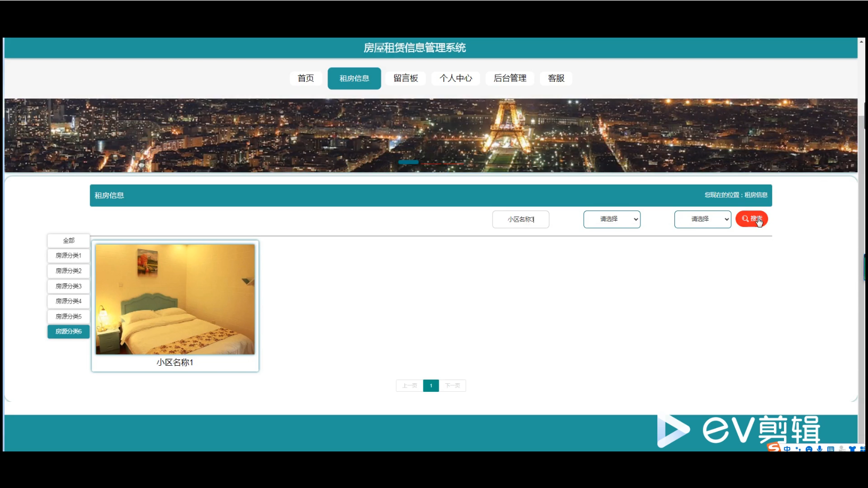Click the red 搜索 search button
The image size is (868, 488).
(x=752, y=218)
